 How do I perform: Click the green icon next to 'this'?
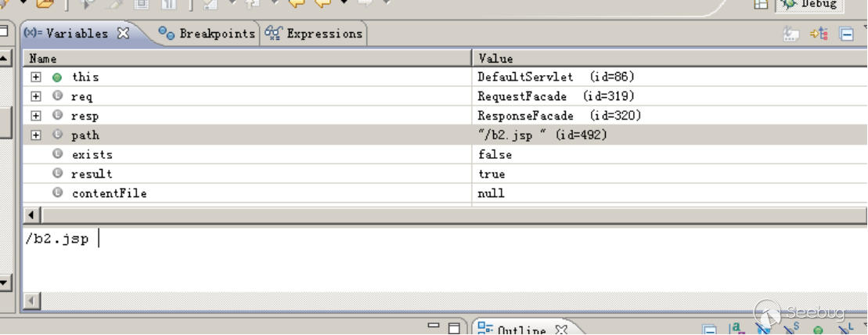point(57,77)
